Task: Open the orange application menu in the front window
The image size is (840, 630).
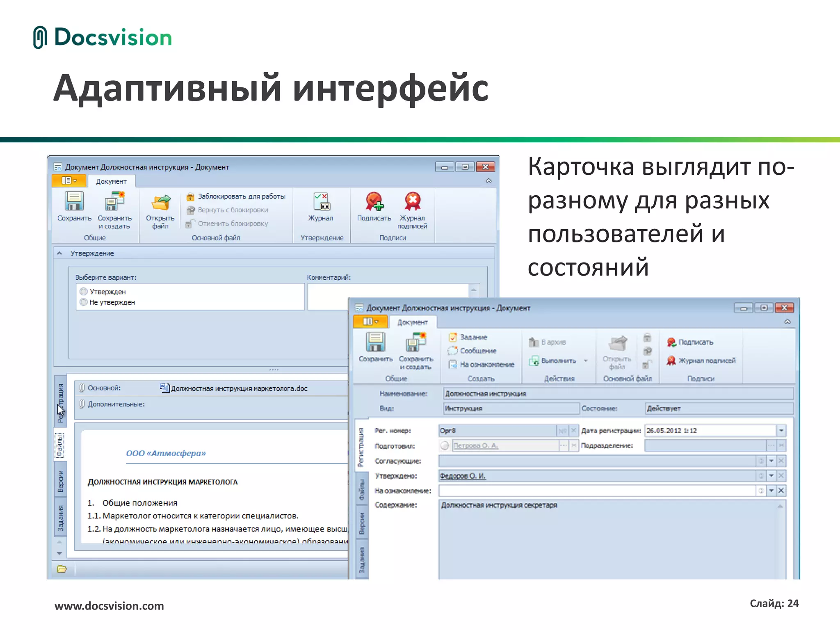Action: [x=370, y=322]
